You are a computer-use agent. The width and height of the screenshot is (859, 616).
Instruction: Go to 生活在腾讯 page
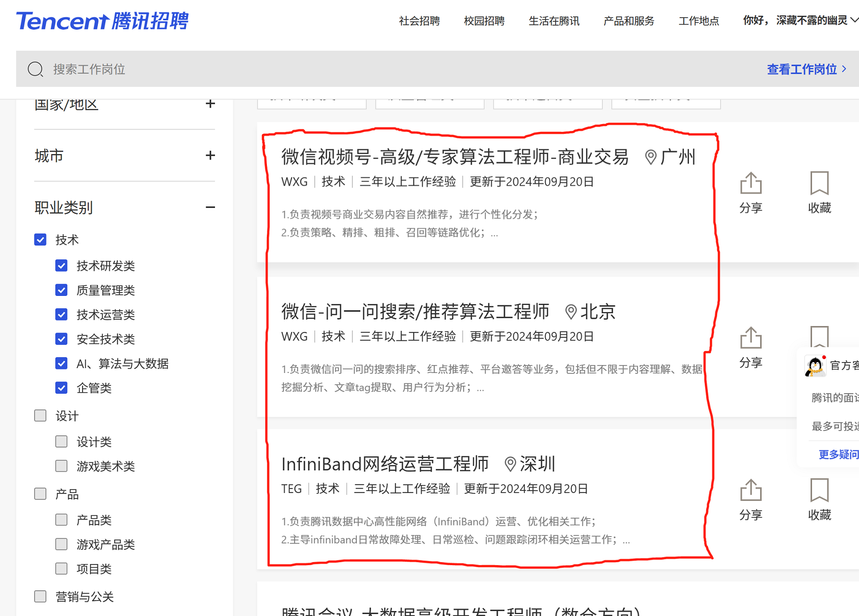(x=554, y=21)
